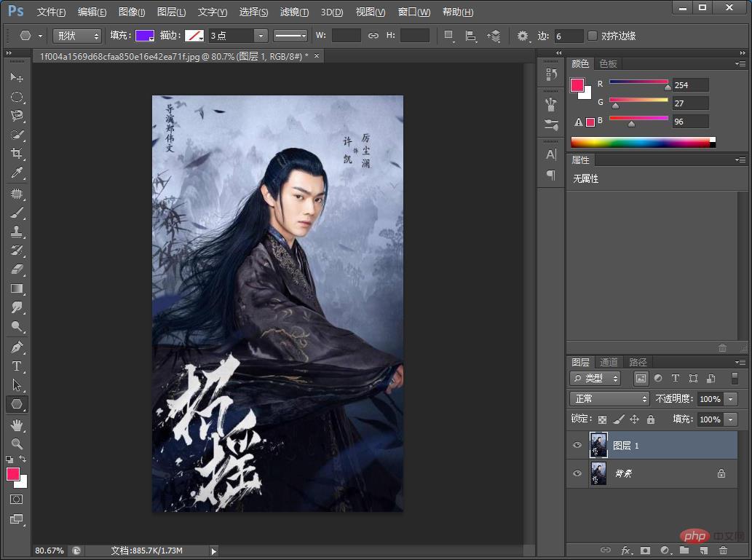Select the Healing Brush tool
The height and width of the screenshot is (560, 752).
tap(16, 194)
